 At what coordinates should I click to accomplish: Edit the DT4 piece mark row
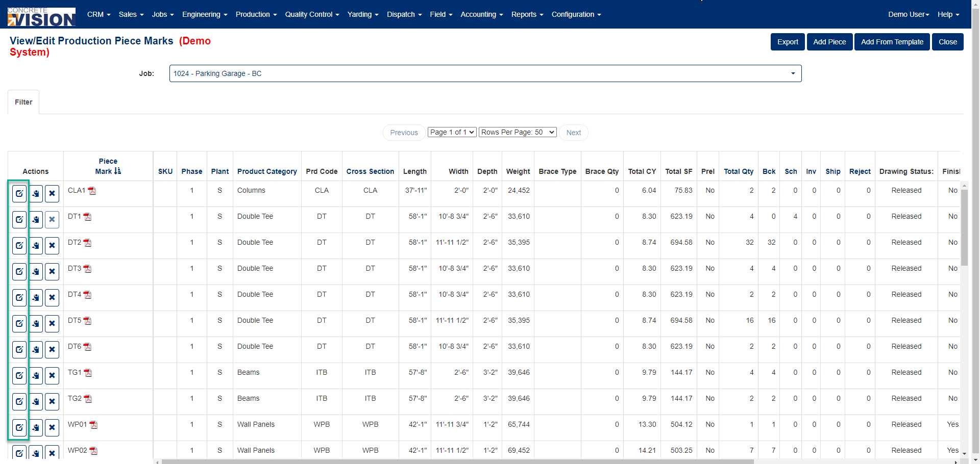[x=19, y=298]
